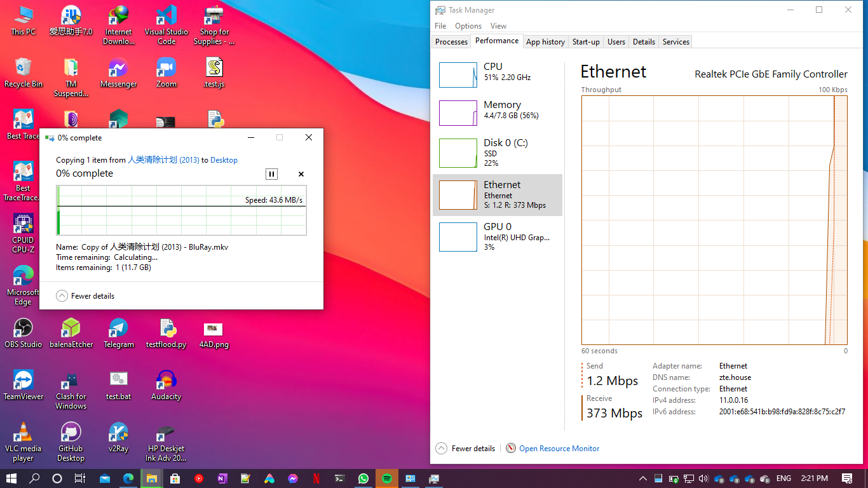Open the Telegram desktop shortcut
868x488 pixels.
(x=118, y=329)
